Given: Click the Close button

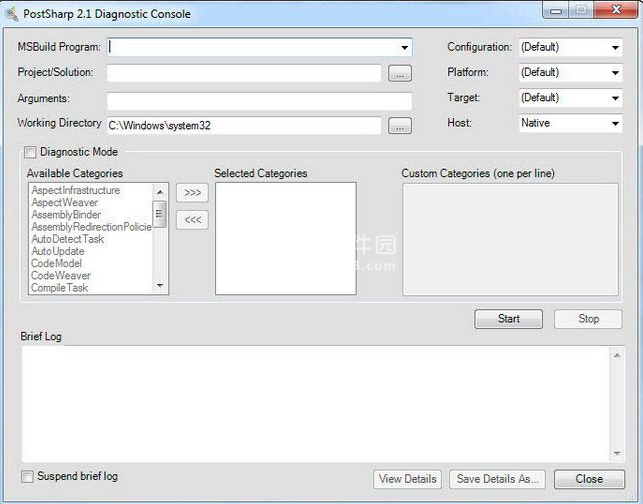Looking at the screenshot, I should click(x=589, y=479).
